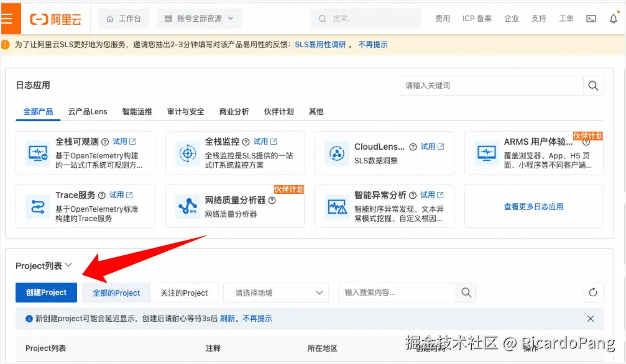Click the project search content field
626x364 pixels.
coord(397,293)
